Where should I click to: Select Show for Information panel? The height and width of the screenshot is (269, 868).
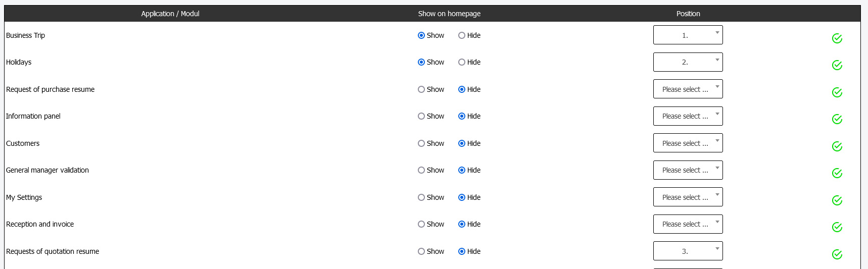421,116
